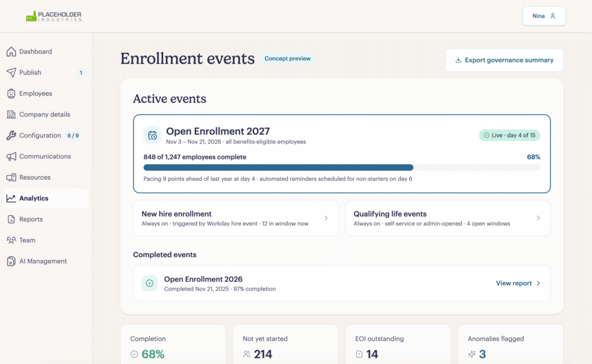Click the Analytics chart icon

point(12,198)
